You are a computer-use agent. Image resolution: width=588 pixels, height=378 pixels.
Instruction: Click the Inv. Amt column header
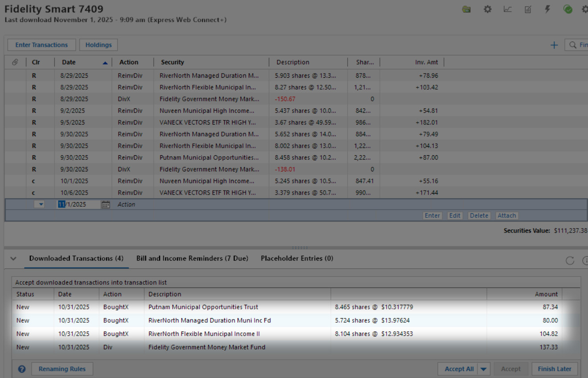click(412, 62)
